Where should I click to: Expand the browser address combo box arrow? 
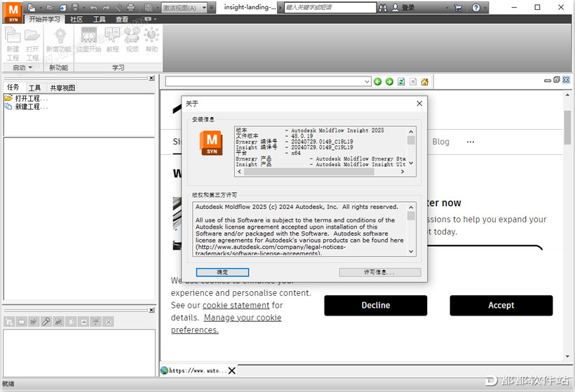point(367,82)
